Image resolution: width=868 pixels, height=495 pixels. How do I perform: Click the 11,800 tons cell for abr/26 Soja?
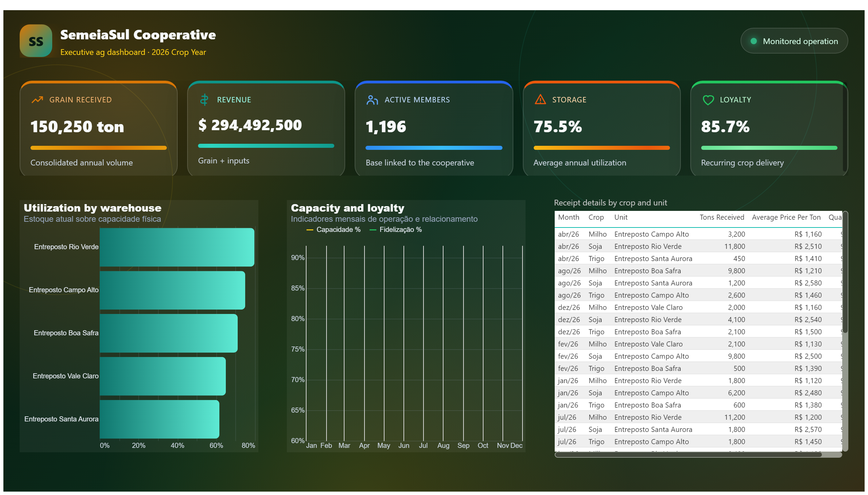[x=734, y=246]
